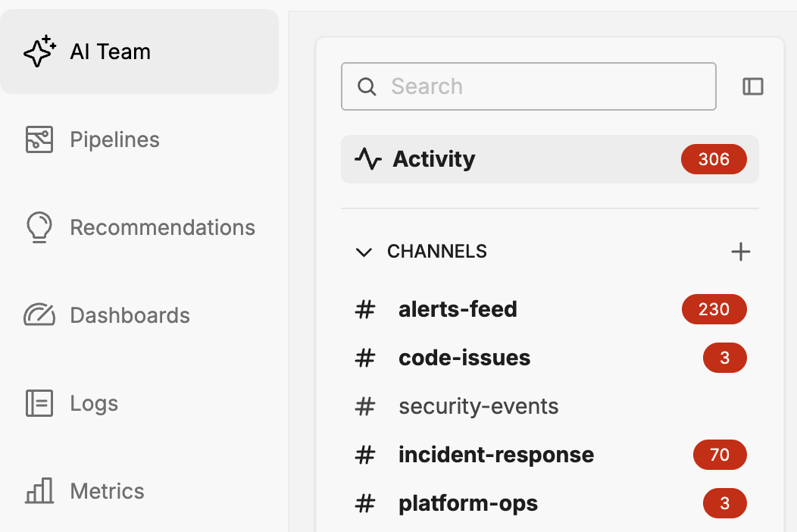Toggle the sidebar panel layout icon
The width and height of the screenshot is (797, 532).
(752, 86)
